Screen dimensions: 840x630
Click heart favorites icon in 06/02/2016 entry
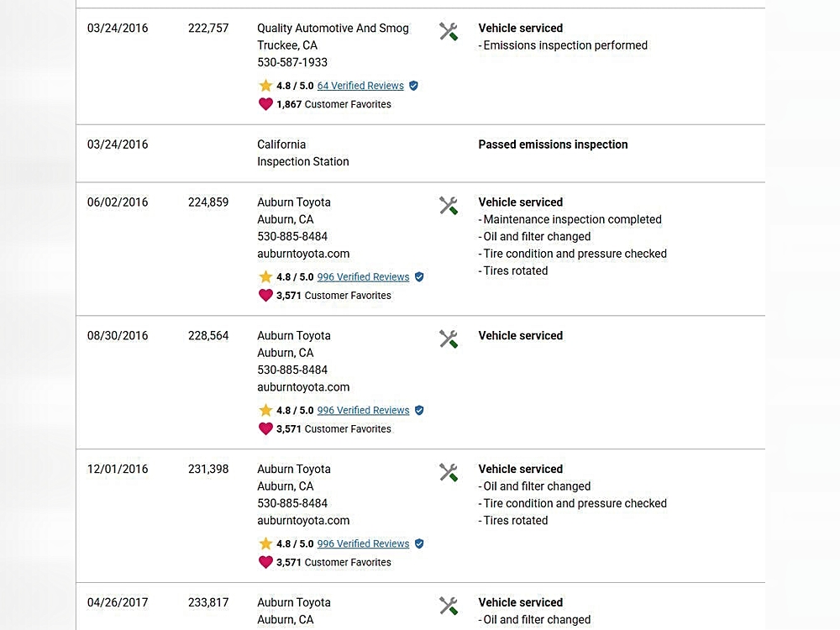[x=265, y=296]
